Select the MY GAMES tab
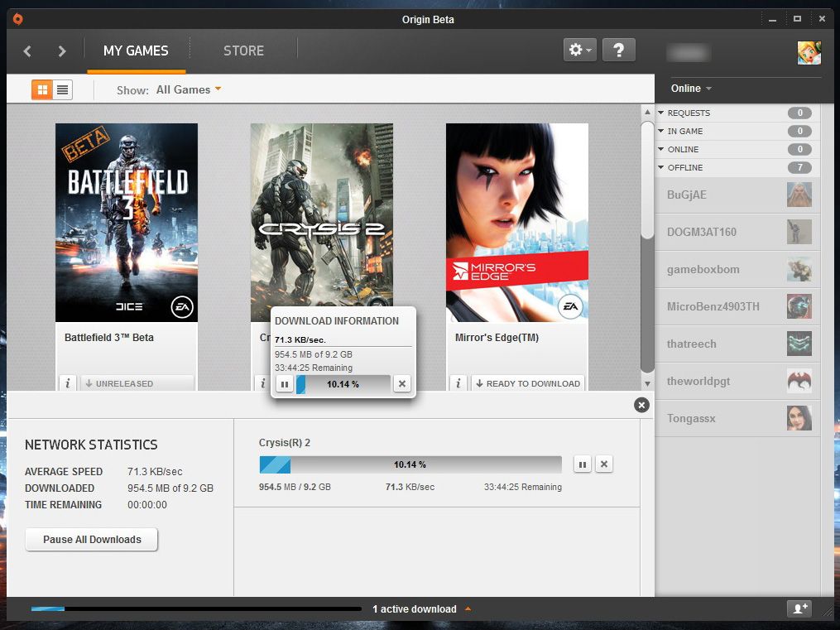This screenshot has height=630, width=840. click(136, 51)
